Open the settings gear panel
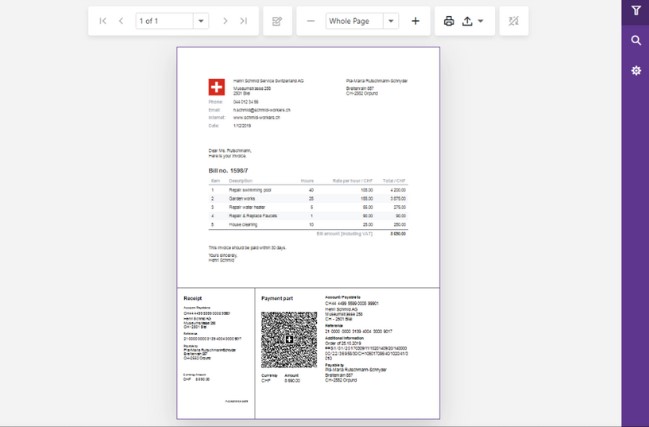 tap(636, 71)
